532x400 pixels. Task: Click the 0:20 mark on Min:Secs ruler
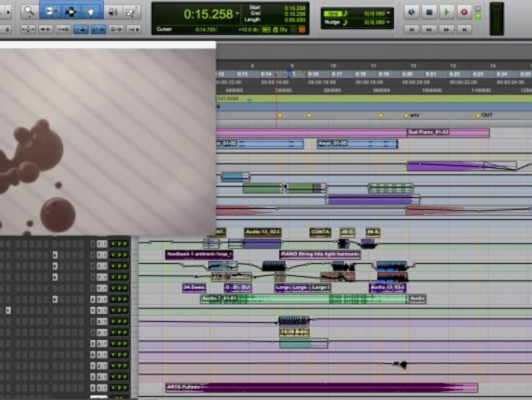[x=407, y=74]
